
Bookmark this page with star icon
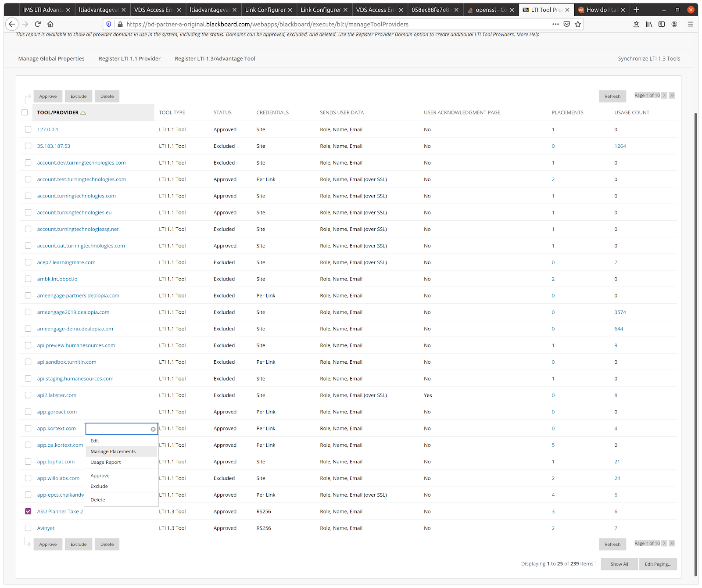click(578, 24)
